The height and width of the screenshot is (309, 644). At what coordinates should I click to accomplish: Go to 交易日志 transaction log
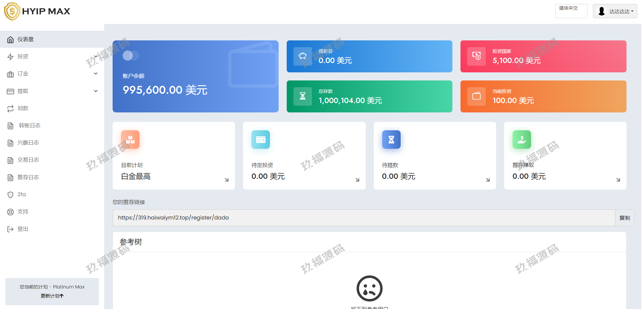pyautogui.click(x=28, y=160)
